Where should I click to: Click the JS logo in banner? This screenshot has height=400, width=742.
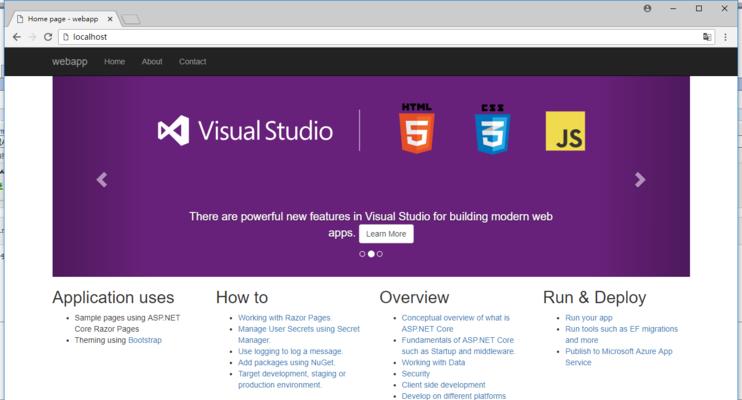[x=565, y=131]
